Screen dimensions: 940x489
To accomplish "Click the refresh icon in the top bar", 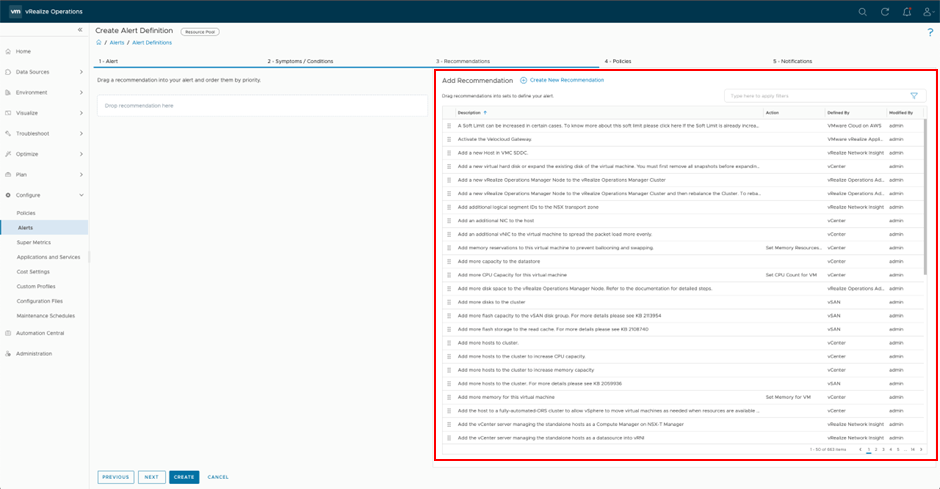I will pyautogui.click(x=885, y=11).
